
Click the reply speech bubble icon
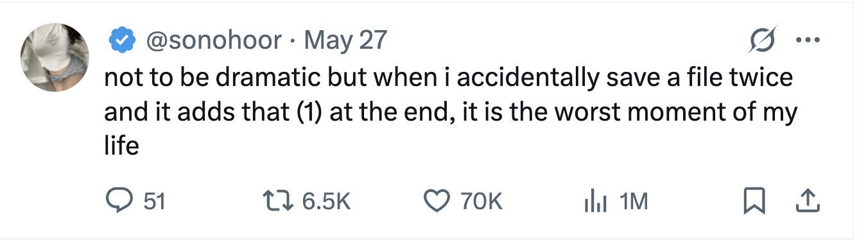(x=119, y=201)
